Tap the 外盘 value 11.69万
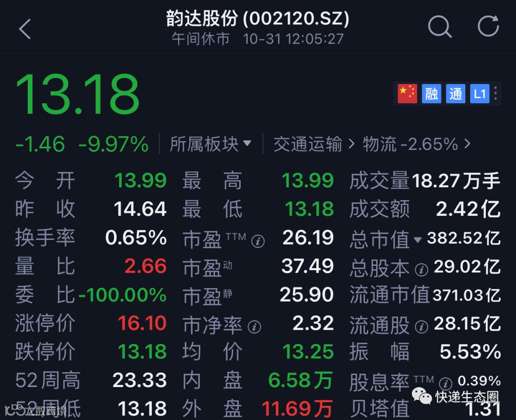Image resolution: width=516 pixels, height=420 pixels. tap(297, 409)
